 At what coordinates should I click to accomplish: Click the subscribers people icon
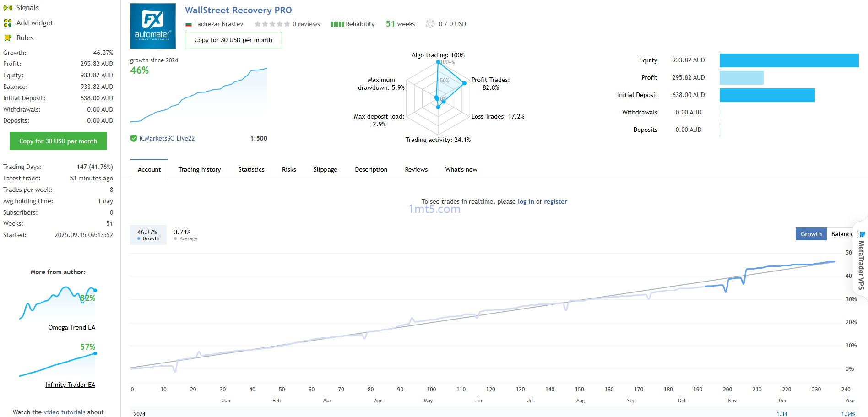click(430, 24)
